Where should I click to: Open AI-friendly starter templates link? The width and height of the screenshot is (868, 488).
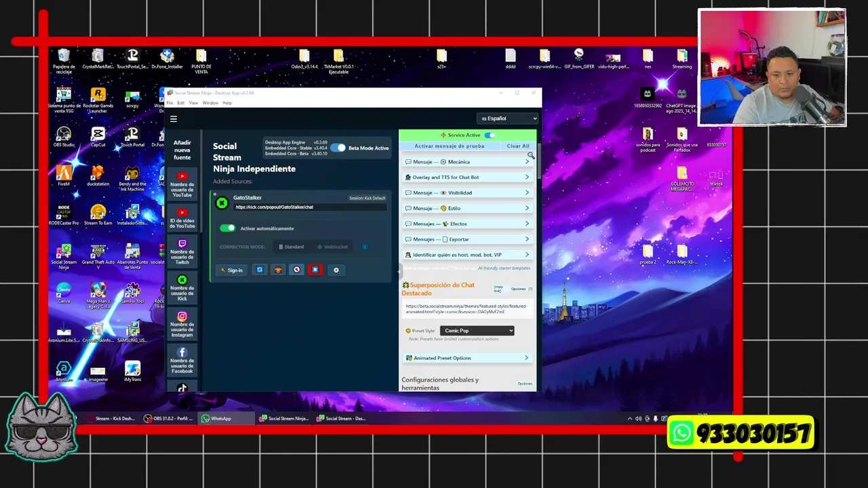(504, 268)
